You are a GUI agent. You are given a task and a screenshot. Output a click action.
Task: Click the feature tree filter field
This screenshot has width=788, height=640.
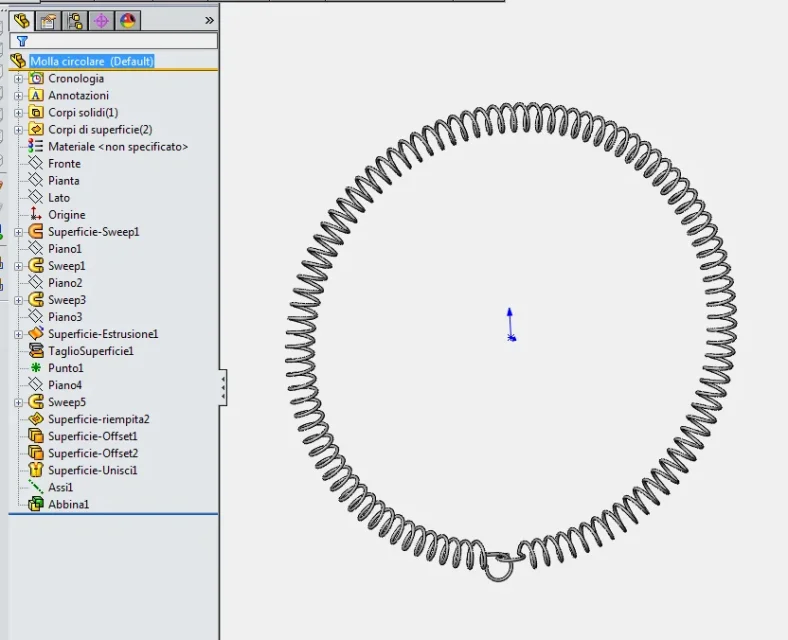114,41
